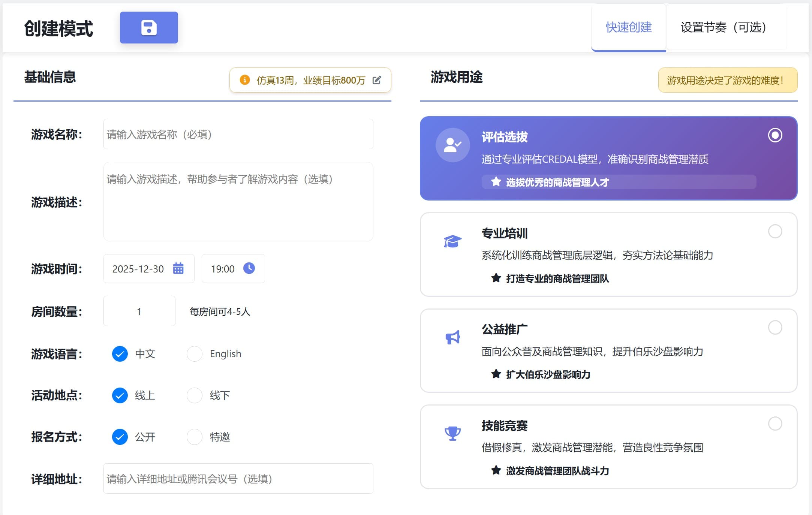The width and height of the screenshot is (812, 515).
Task: Select the 专业培训 purpose radio button
Action: [775, 232]
